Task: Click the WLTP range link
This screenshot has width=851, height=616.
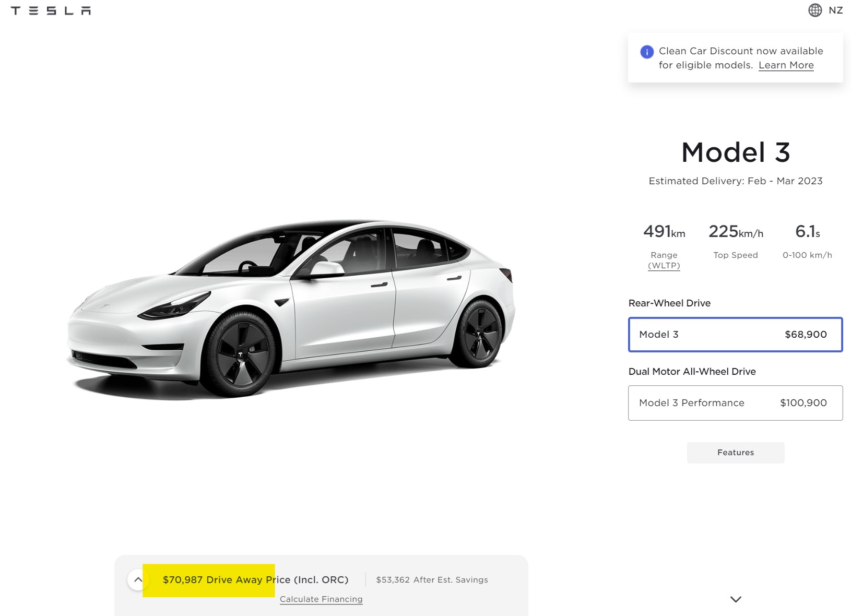Action: (664, 265)
